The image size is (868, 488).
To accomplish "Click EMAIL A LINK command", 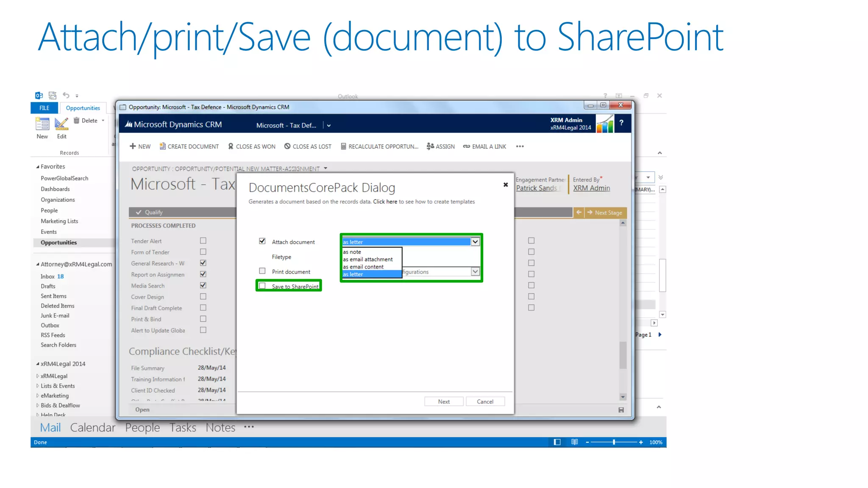I will click(484, 146).
